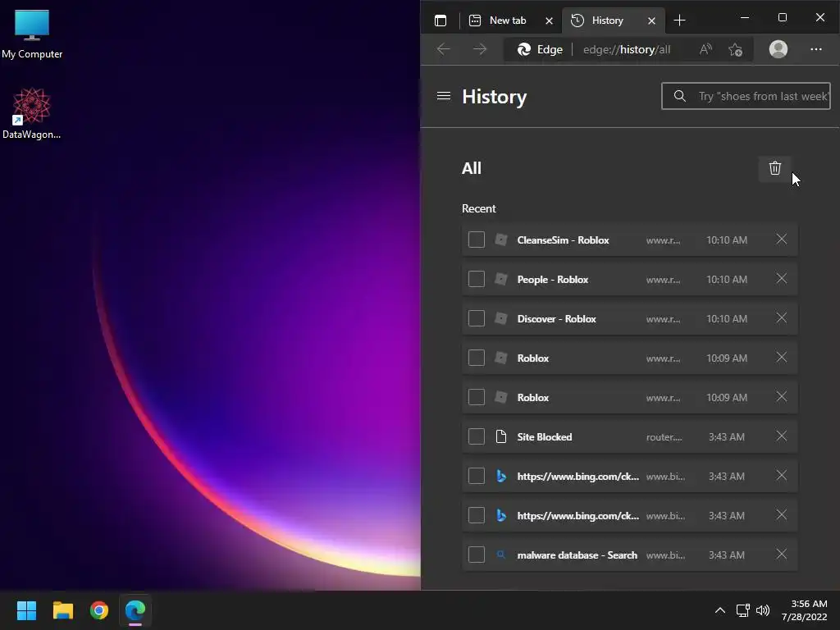This screenshot has width=840, height=630.
Task: Open the tab actions menu icon
Action: tap(441, 21)
